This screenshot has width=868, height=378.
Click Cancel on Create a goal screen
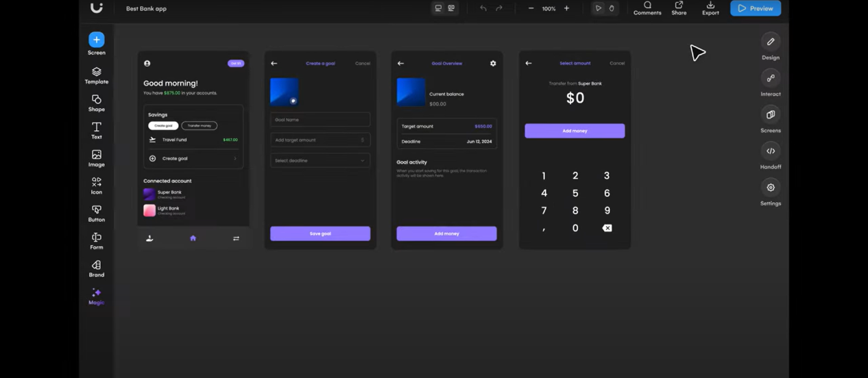point(363,63)
